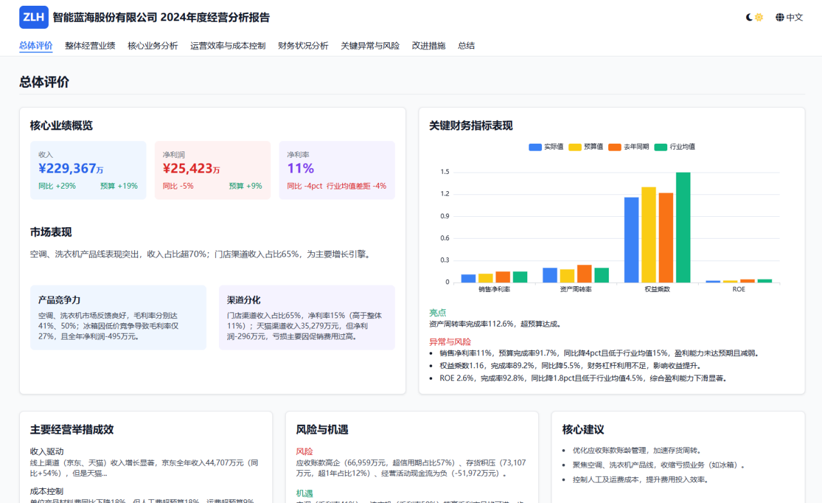This screenshot has height=504, width=822.
Task: Click the 产品竞争力 info card
Action: [x=118, y=317]
